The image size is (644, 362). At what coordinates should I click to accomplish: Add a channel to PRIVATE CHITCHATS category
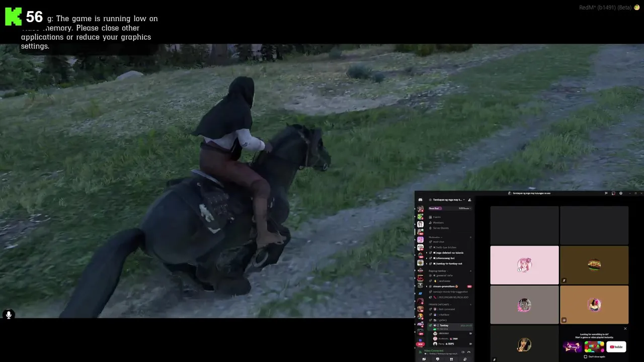coord(470,305)
